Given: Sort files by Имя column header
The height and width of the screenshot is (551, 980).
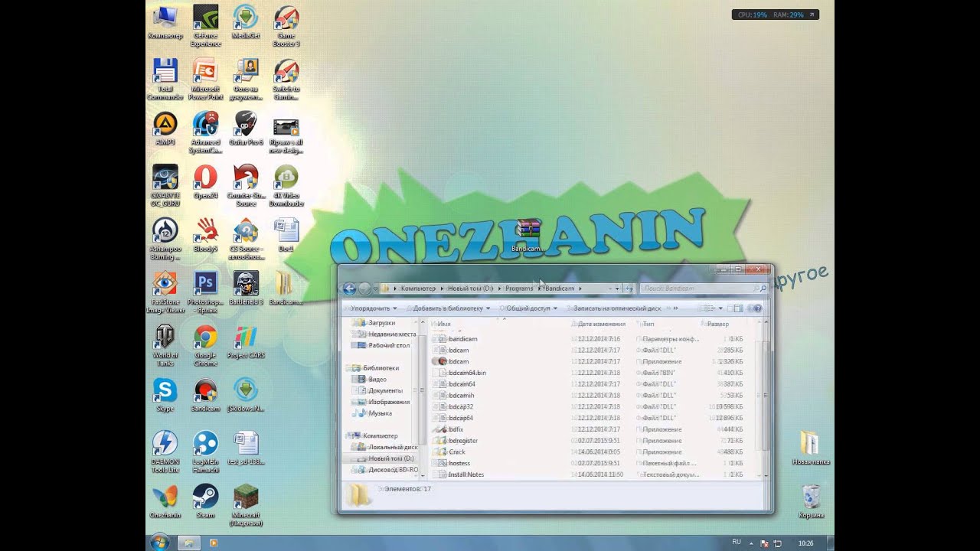Looking at the screenshot, I should [x=444, y=324].
